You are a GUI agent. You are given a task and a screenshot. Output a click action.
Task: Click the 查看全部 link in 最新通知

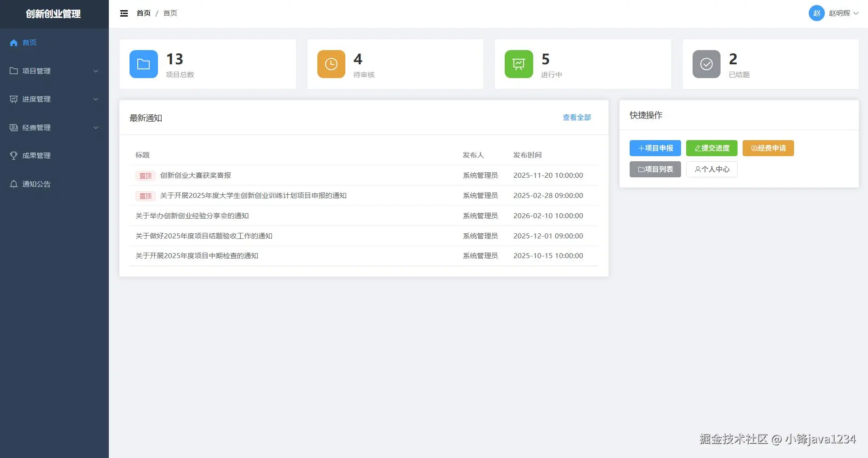click(577, 118)
